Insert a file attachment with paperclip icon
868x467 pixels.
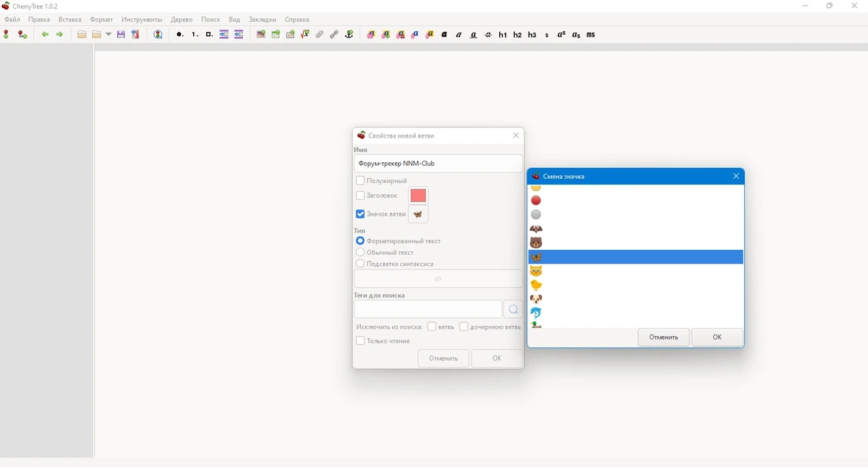pyautogui.click(x=319, y=35)
